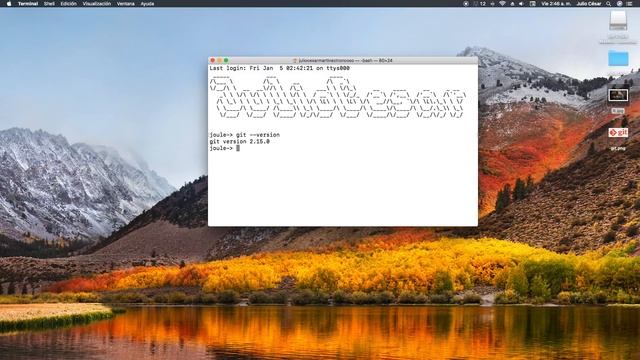Click the round record-status icon in menu bar
Viewport: 640px width, 360px height.
coord(466,4)
